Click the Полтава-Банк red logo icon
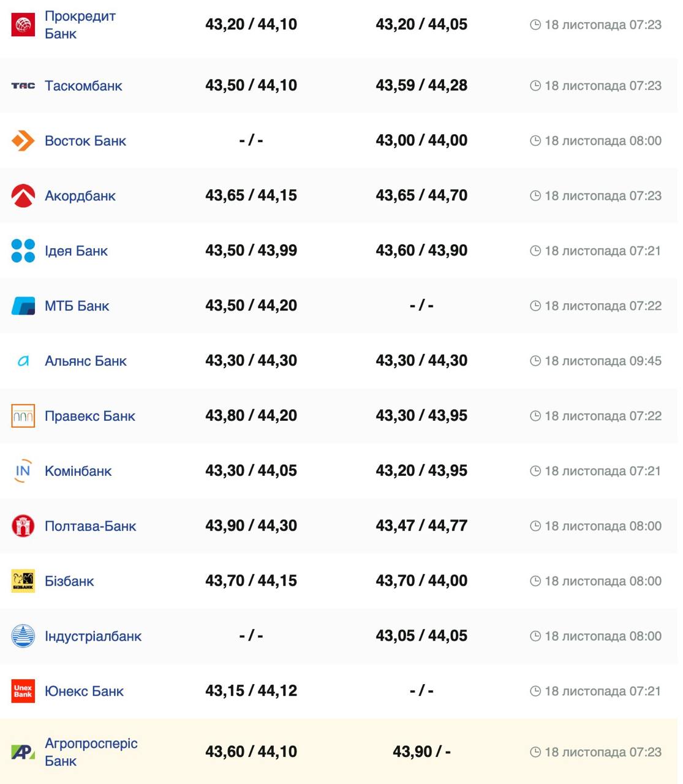 pos(23,526)
